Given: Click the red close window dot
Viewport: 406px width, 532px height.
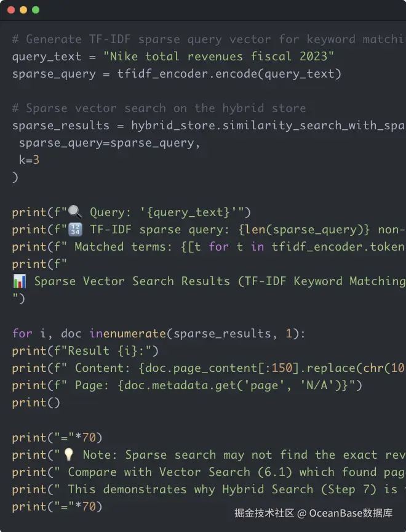Looking at the screenshot, I should coord(11,10).
